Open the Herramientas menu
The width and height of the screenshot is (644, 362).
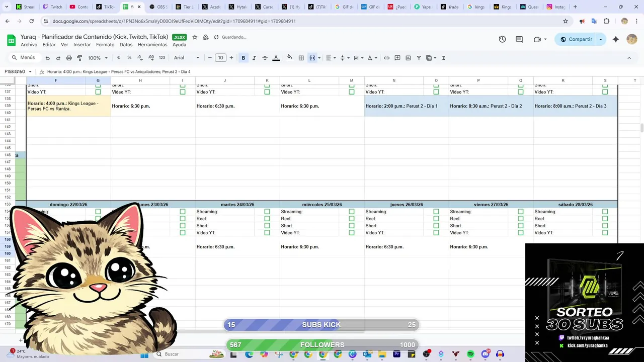[x=152, y=45]
